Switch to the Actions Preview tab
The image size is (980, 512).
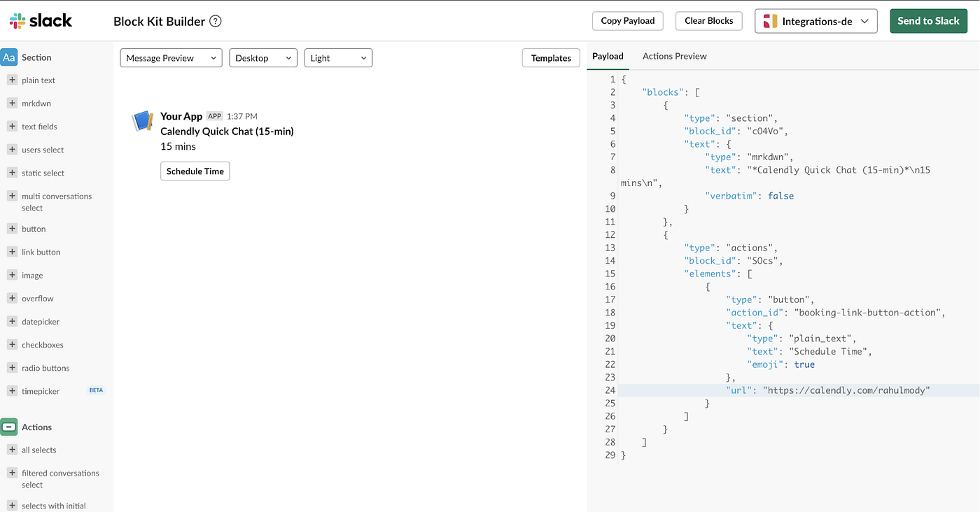(674, 56)
